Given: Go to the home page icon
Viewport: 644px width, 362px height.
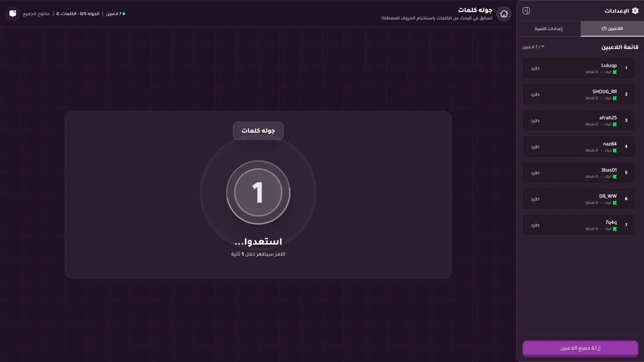Looking at the screenshot, I should (x=504, y=14).
